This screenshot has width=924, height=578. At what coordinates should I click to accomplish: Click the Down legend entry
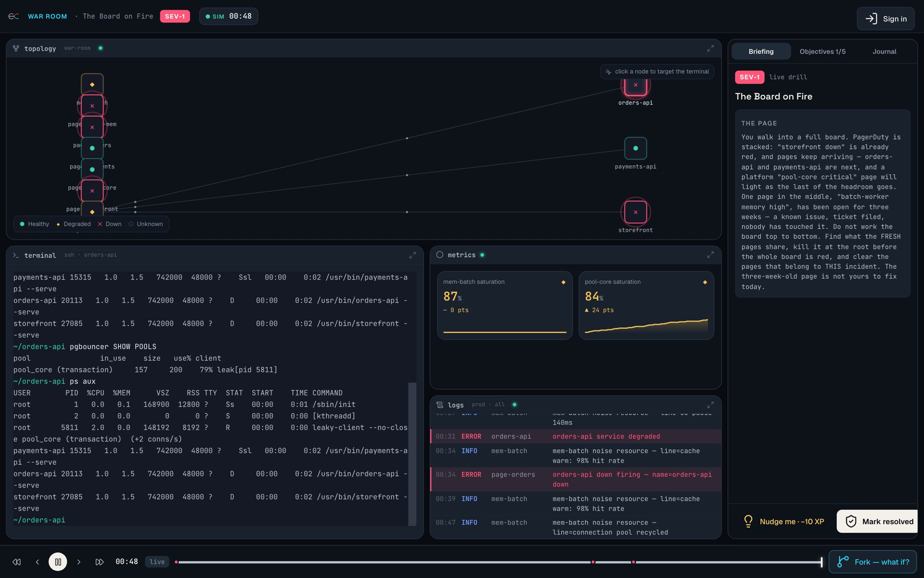point(110,224)
